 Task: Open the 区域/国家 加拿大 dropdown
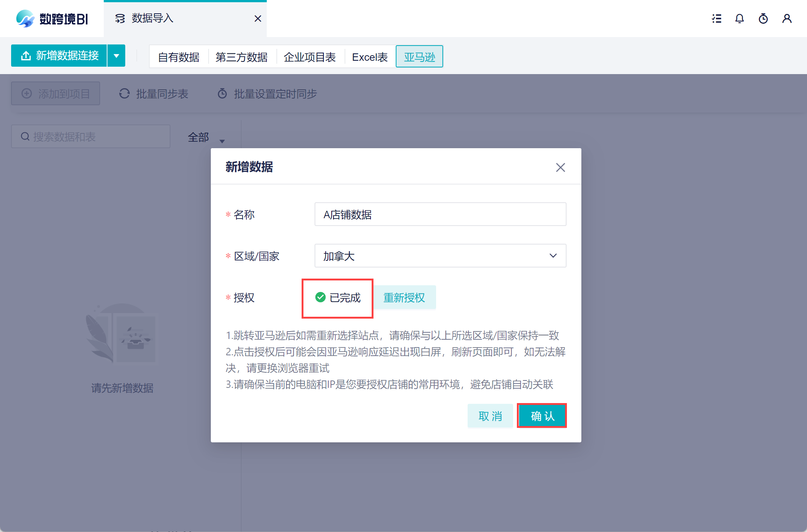pyautogui.click(x=440, y=256)
